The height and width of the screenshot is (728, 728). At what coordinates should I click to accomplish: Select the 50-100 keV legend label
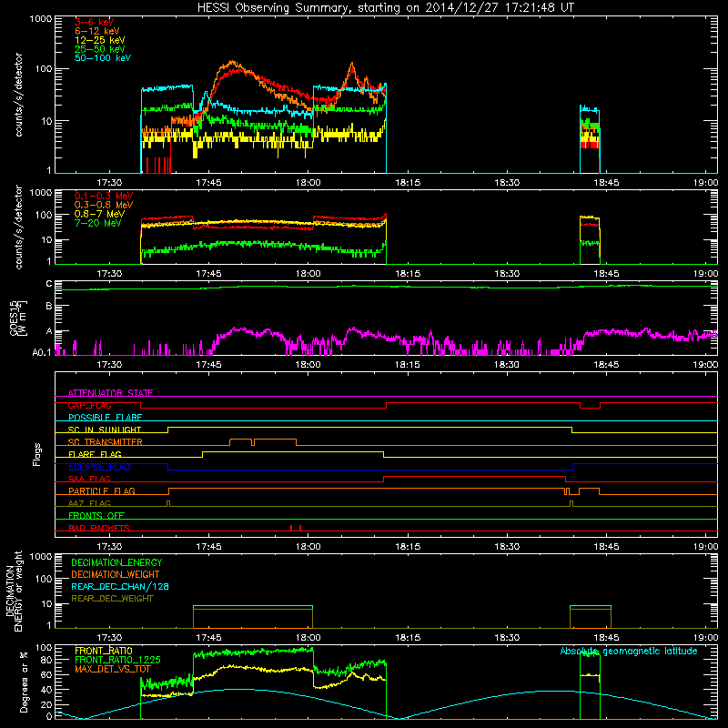(103, 58)
